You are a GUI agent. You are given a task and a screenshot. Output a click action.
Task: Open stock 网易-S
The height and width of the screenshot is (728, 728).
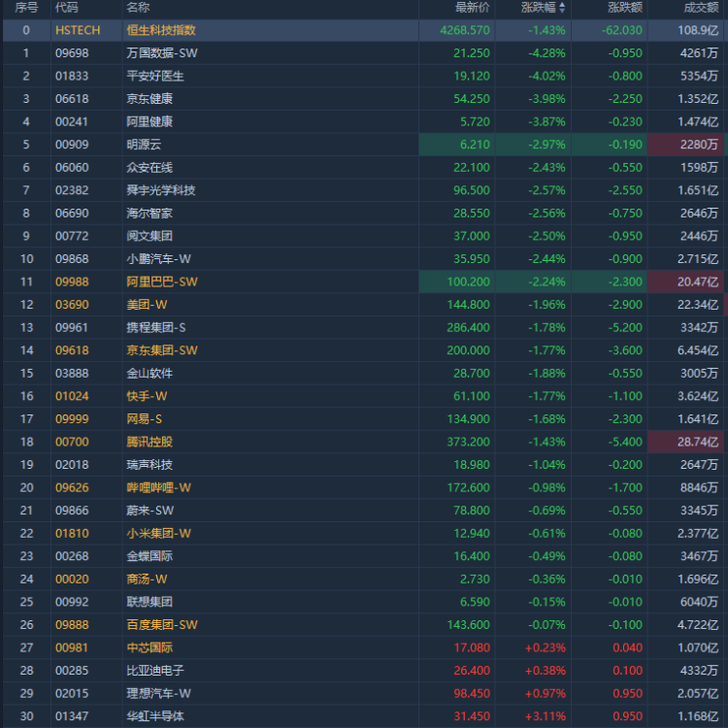[x=145, y=418]
